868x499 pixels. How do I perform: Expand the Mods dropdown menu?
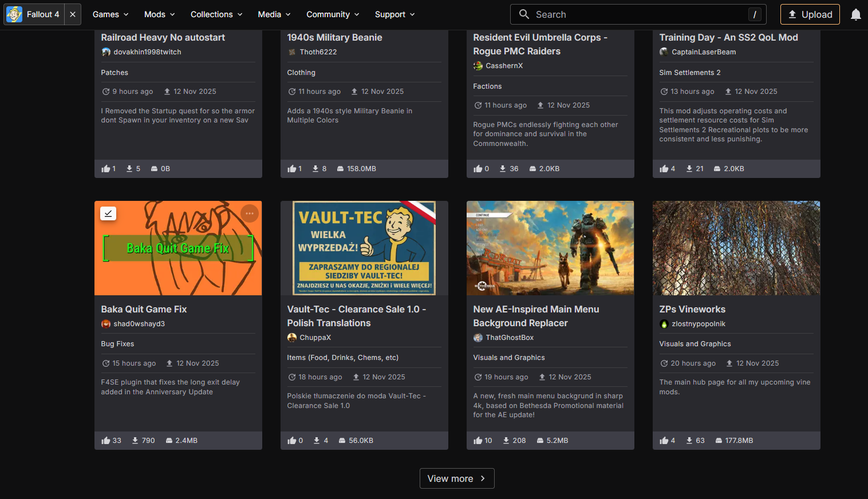point(160,14)
